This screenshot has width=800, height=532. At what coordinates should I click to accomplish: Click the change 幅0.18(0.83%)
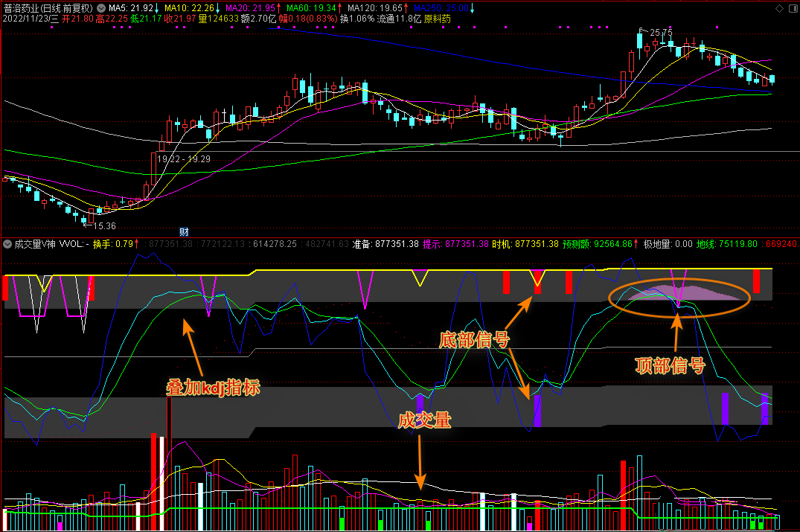click(x=308, y=19)
